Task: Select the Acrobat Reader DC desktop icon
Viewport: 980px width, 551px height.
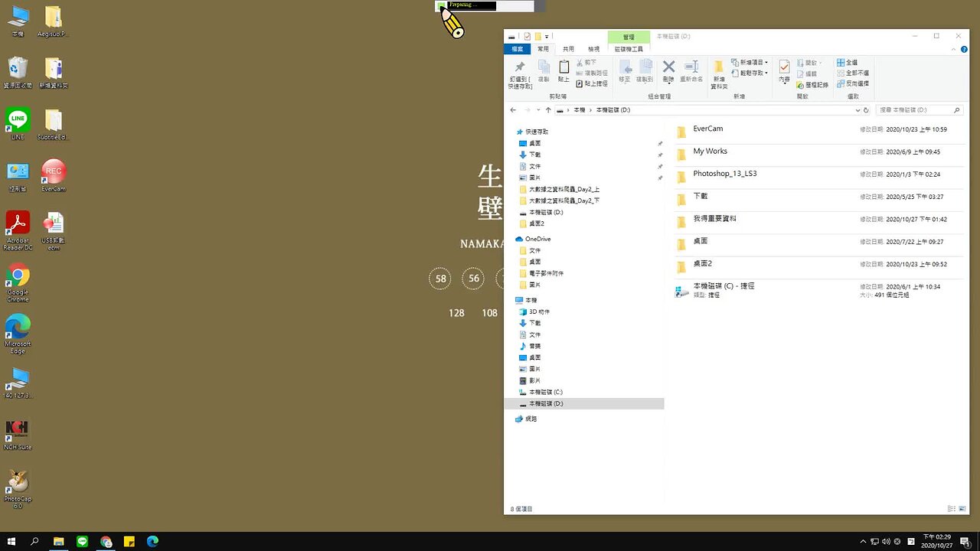Action: 18,230
